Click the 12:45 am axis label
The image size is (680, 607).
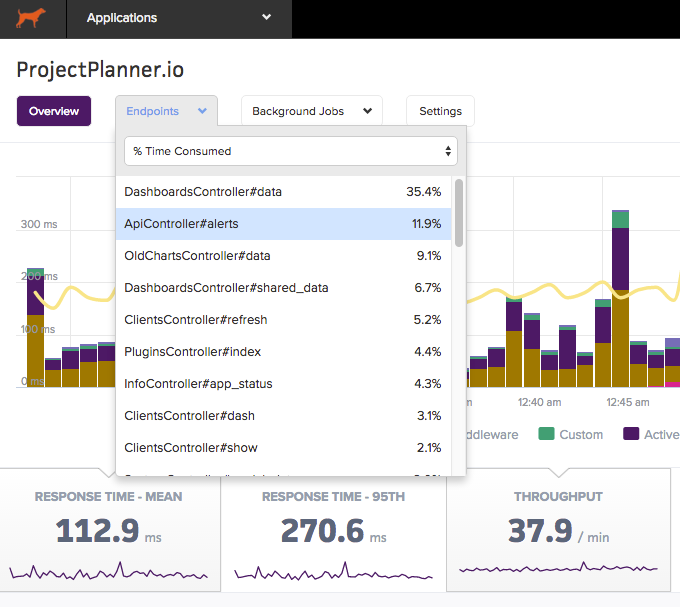pos(628,402)
